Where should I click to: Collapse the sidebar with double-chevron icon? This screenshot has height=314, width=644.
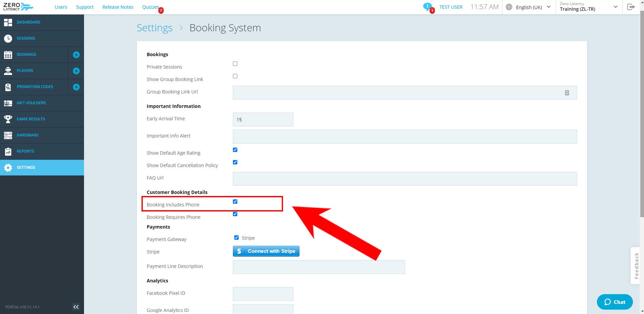[x=76, y=307]
